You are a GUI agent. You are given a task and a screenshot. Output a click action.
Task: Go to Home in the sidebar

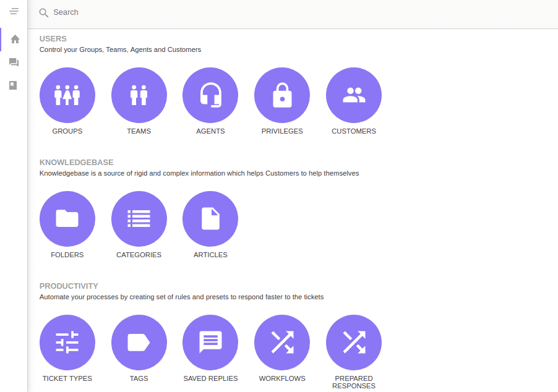click(x=14, y=40)
